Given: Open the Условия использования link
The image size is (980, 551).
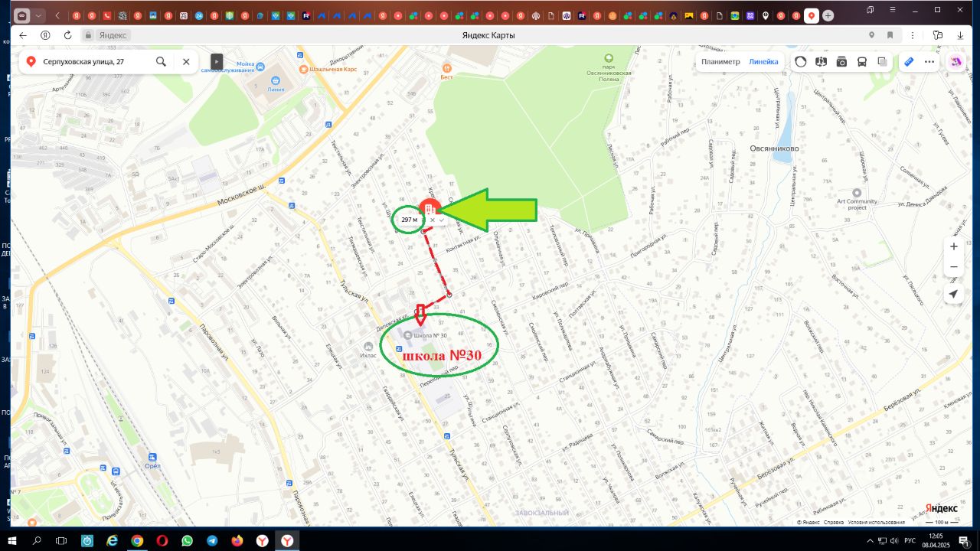Looking at the screenshot, I should pyautogui.click(x=876, y=522).
